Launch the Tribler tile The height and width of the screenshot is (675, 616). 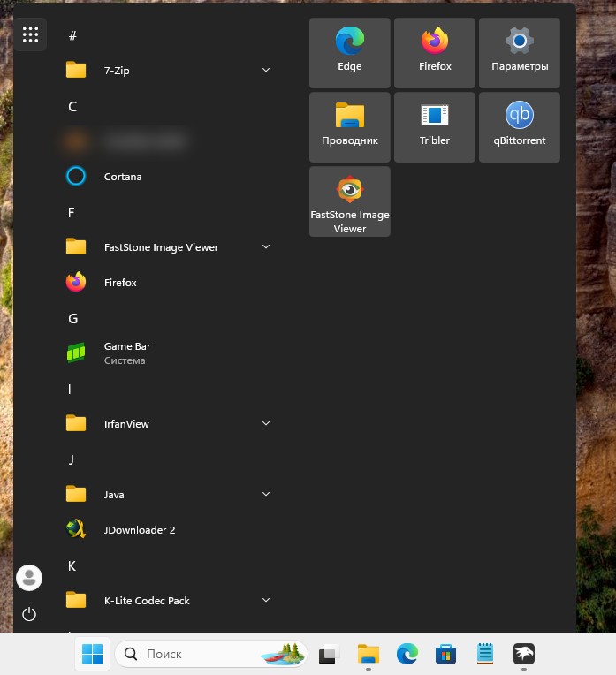(x=435, y=127)
